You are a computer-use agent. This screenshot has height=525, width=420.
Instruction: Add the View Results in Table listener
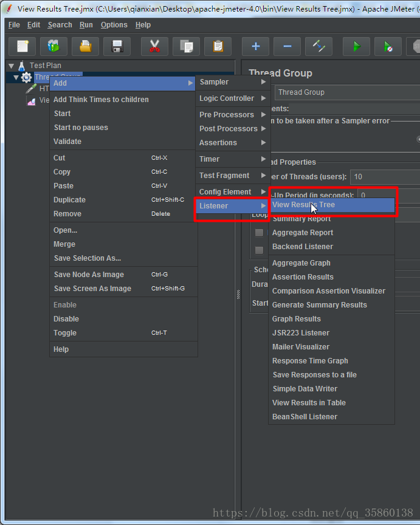click(x=332, y=403)
